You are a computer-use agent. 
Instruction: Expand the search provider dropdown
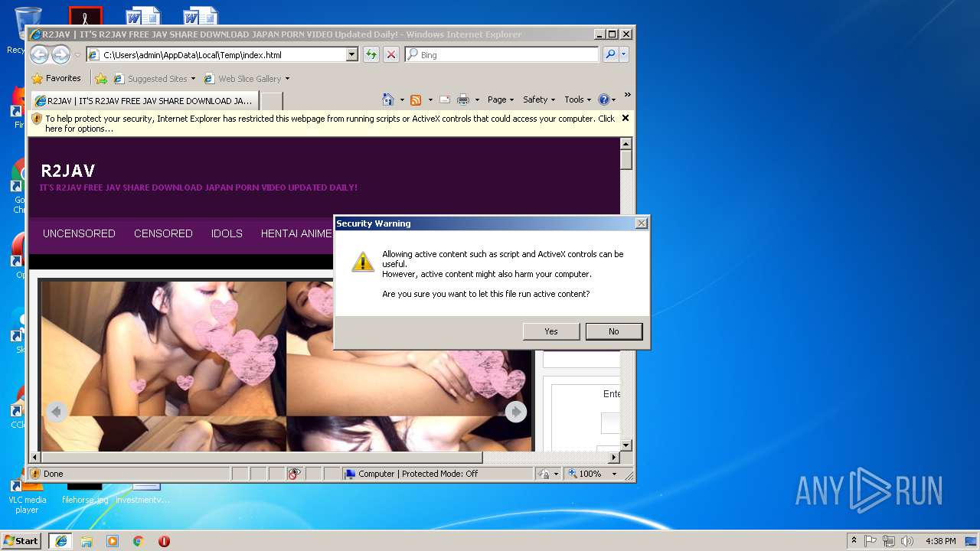point(624,54)
